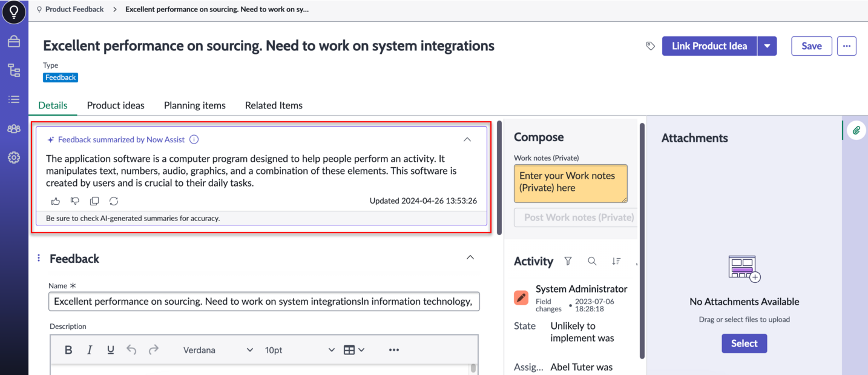Click the thumbs down icon on summary
The width and height of the screenshot is (868, 375).
(75, 201)
